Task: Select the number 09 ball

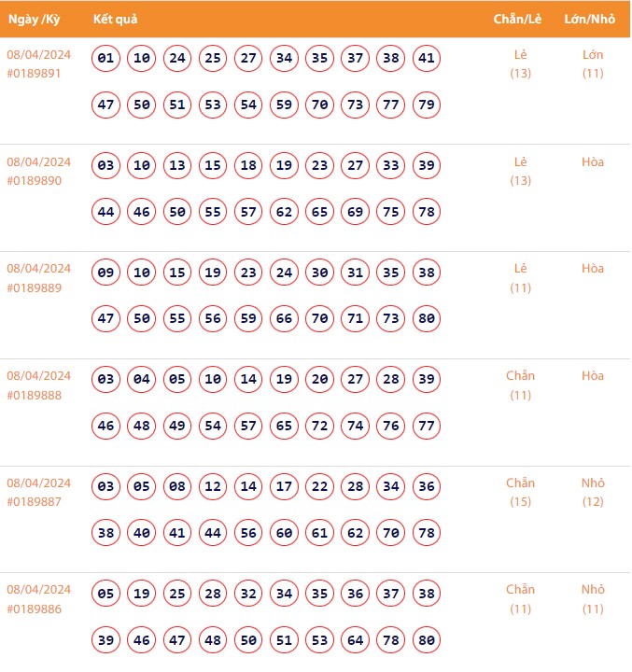Action: (x=106, y=273)
